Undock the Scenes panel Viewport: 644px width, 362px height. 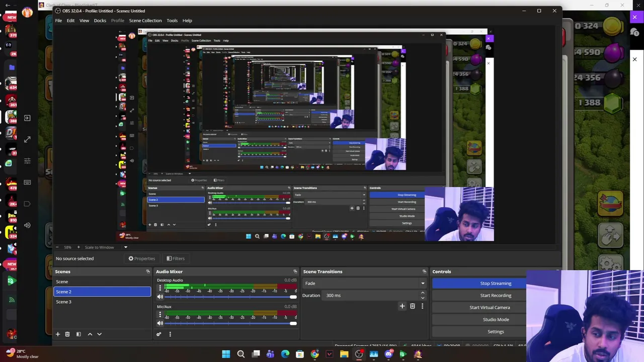click(148, 271)
